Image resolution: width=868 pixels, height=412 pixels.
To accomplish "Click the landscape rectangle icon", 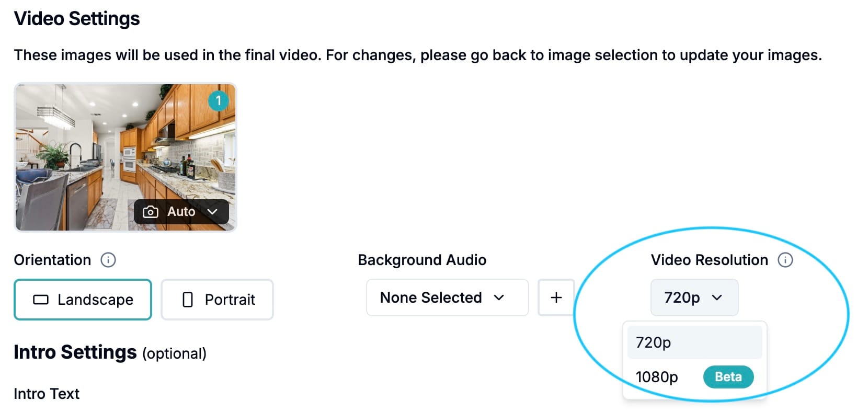I will 41,300.
